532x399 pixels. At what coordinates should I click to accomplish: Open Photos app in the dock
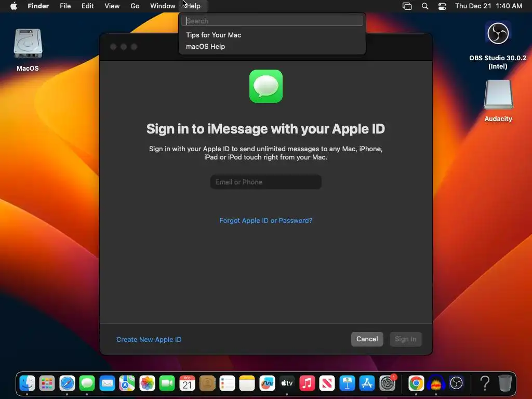click(x=147, y=383)
